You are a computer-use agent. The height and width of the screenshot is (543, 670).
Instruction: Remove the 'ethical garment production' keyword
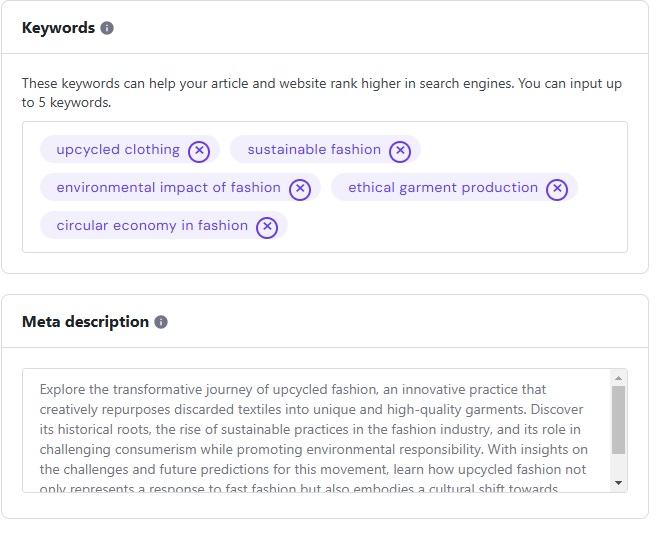[557, 189]
